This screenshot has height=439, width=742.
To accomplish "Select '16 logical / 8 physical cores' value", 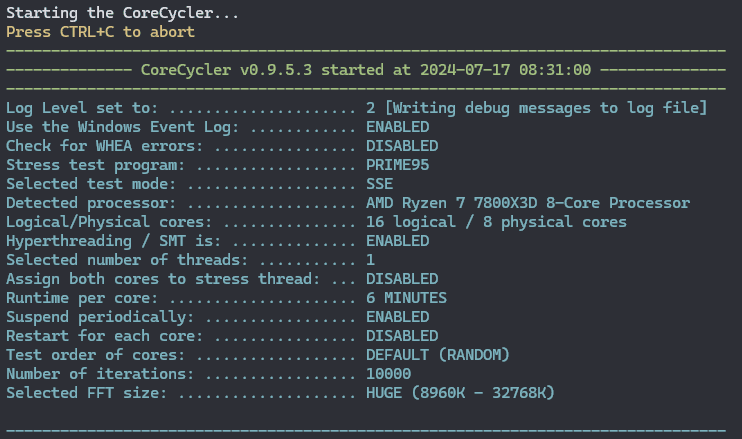I will [496, 222].
